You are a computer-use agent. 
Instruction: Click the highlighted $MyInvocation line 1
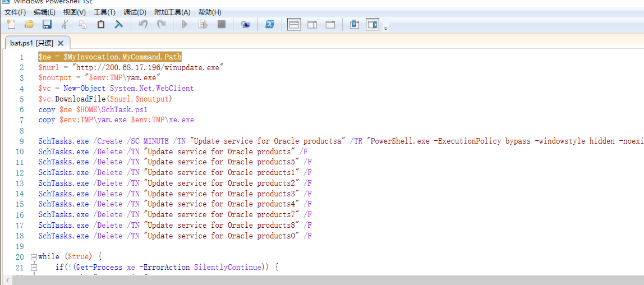coord(109,56)
